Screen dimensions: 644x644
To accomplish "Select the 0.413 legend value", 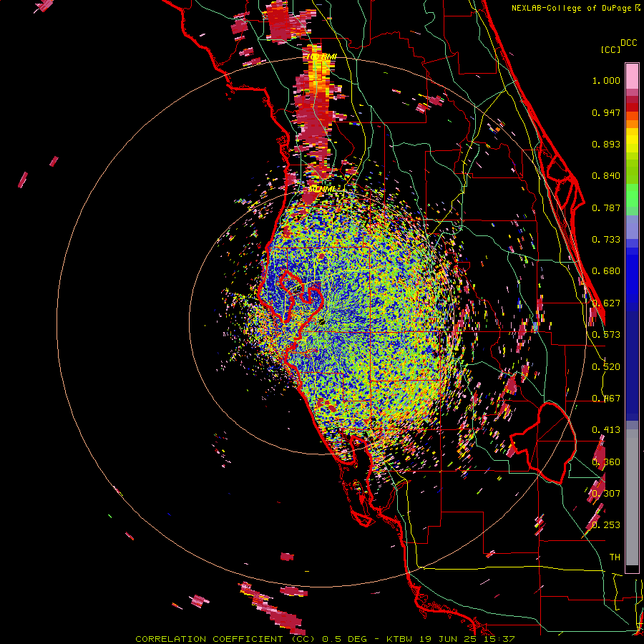I will (x=606, y=430).
